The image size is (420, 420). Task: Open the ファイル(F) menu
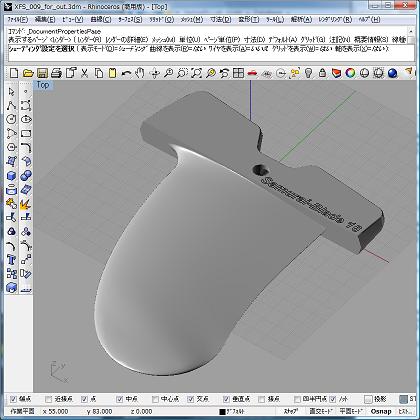[18, 20]
